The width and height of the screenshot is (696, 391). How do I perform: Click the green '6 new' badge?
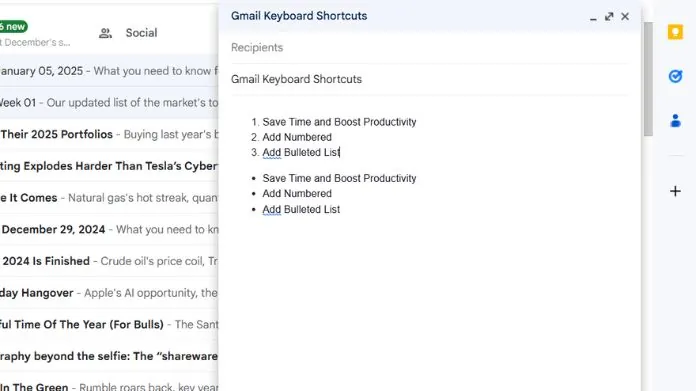(x=13, y=27)
